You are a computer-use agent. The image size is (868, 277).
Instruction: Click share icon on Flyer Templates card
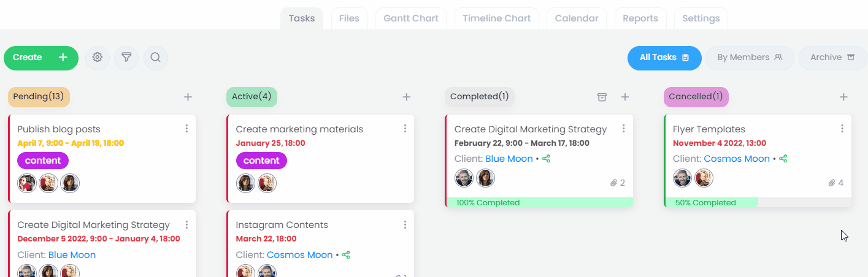[x=783, y=159]
